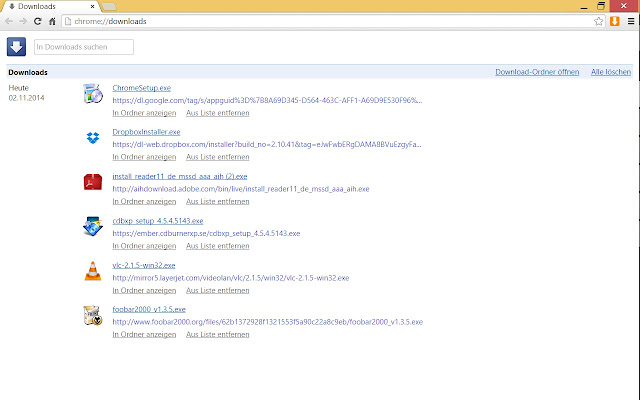Reload the page with the refresh icon

[x=38, y=21]
